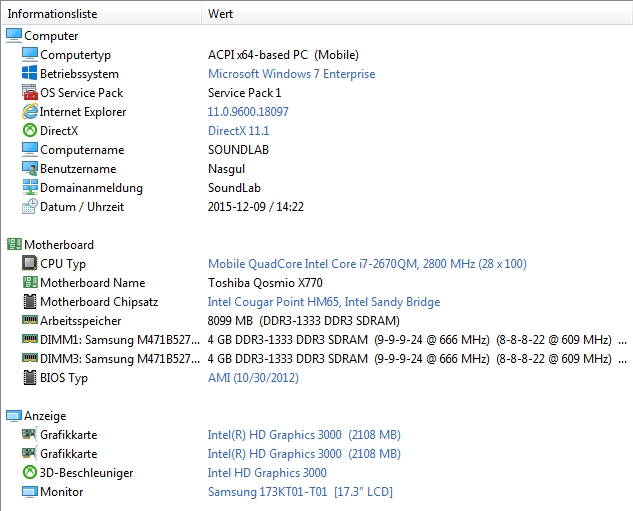Open the second Intel(R) HD Graphics 3000 link
Screen dimensions: 633x511
pyautogui.click(x=304, y=454)
